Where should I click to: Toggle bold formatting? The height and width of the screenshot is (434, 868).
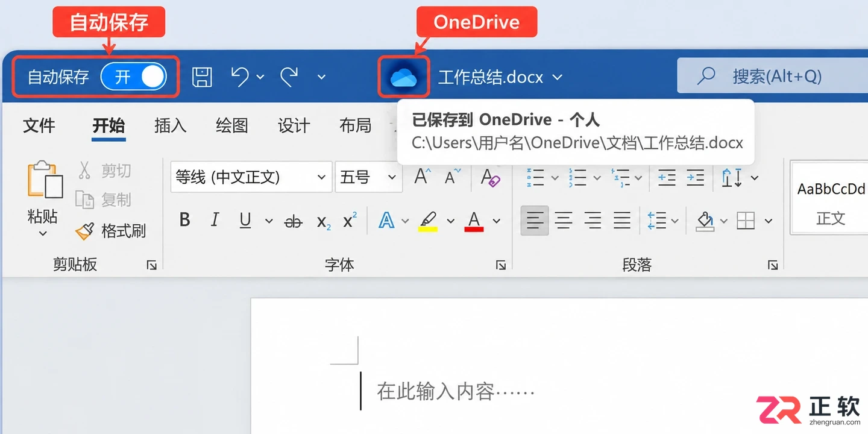tap(185, 221)
